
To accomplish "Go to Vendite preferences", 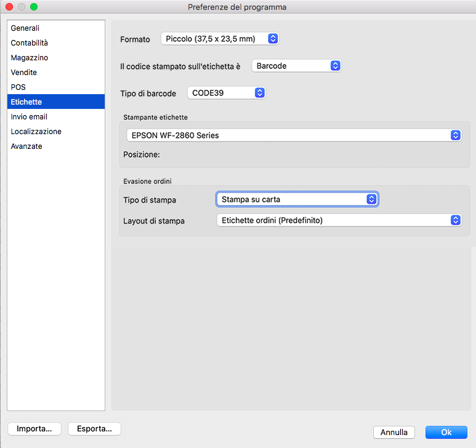I will [24, 73].
